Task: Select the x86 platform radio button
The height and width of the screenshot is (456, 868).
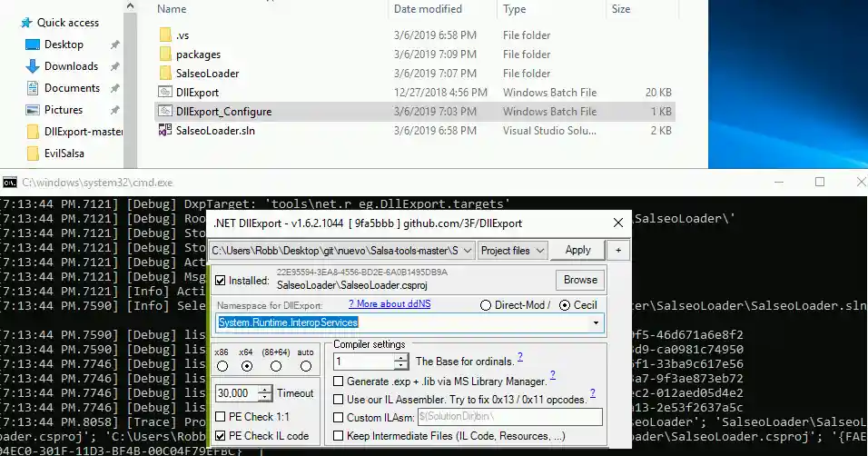Action: [x=221, y=366]
